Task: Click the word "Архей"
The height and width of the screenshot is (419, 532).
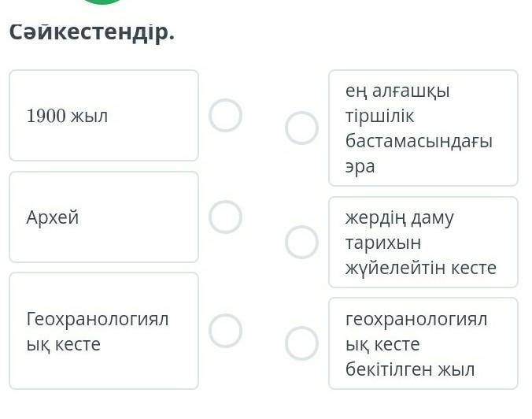Action: [53, 217]
